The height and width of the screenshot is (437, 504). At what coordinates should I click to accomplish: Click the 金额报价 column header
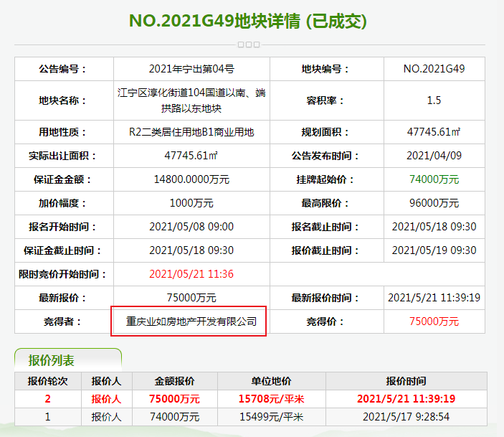(x=174, y=381)
